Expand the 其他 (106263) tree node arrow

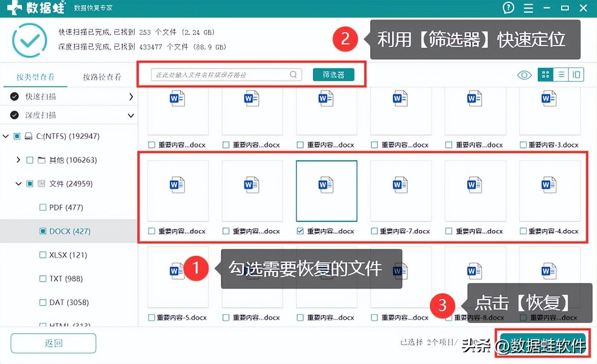click(18, 160)
